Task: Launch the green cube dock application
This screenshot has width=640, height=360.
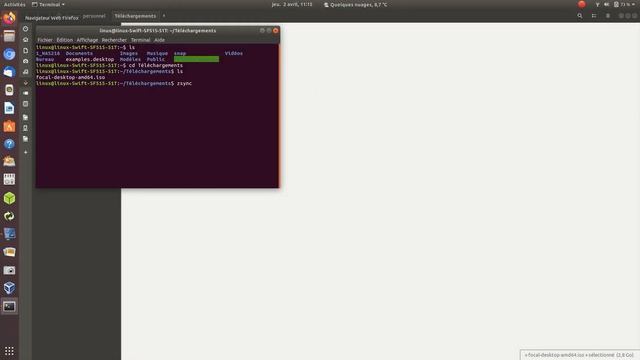Action: (x=9, y=198)
